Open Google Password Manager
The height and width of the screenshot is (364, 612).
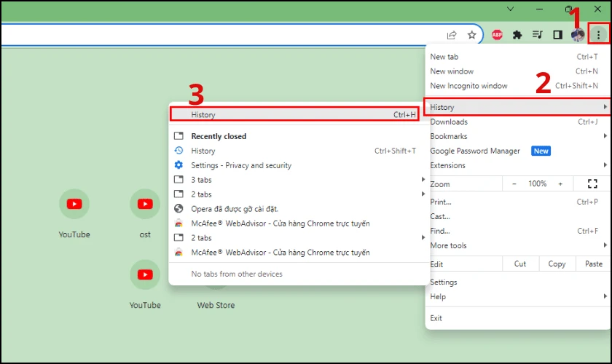point(517,151)
